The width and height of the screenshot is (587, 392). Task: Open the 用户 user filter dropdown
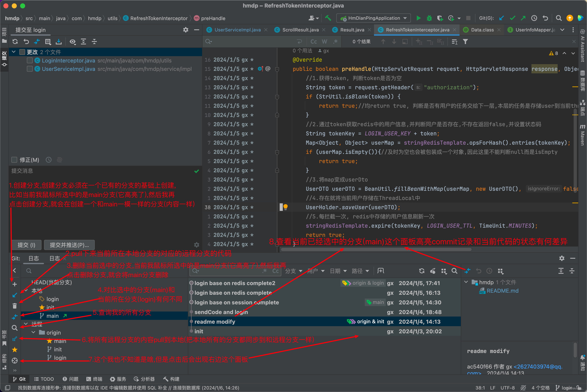click(x=316, y=271)
